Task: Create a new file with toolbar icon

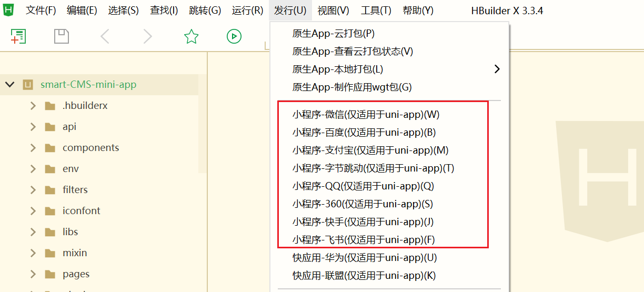Action: 18,36
